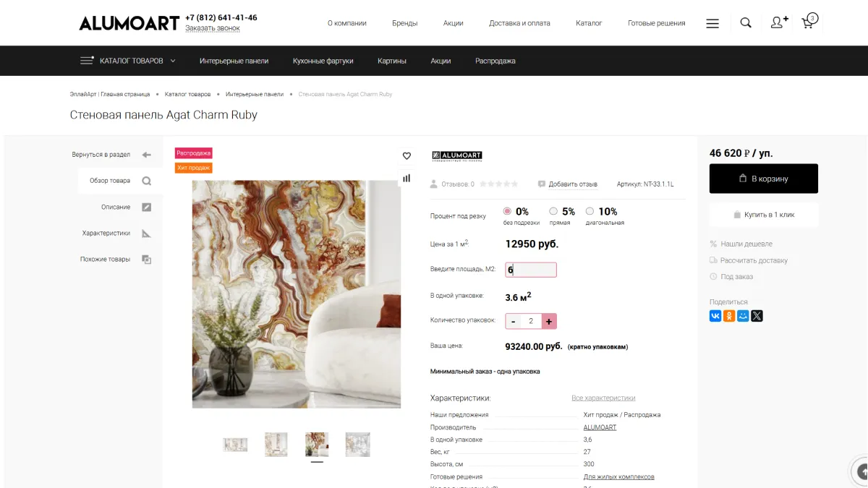Click the compare bars icon
The image size is (868, 488).
[x=407, y=178]
